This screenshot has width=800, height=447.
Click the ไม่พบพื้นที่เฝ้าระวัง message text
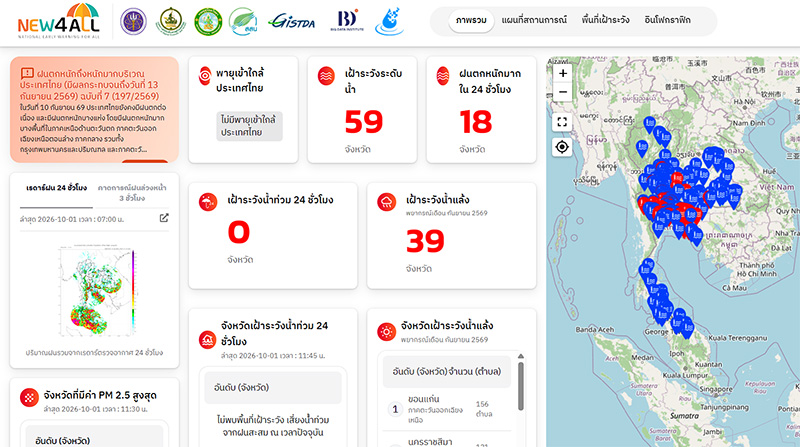click(x=273, y=426)
